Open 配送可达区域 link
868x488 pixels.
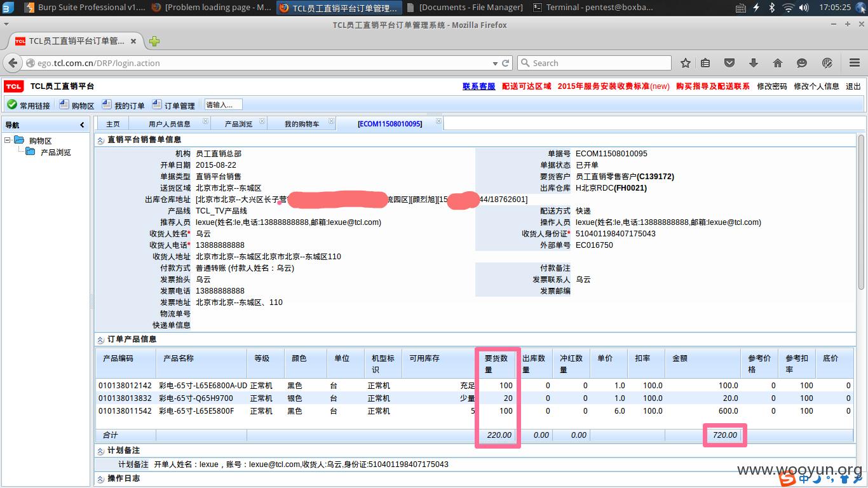pyautogui.click(x=527, y=86)
